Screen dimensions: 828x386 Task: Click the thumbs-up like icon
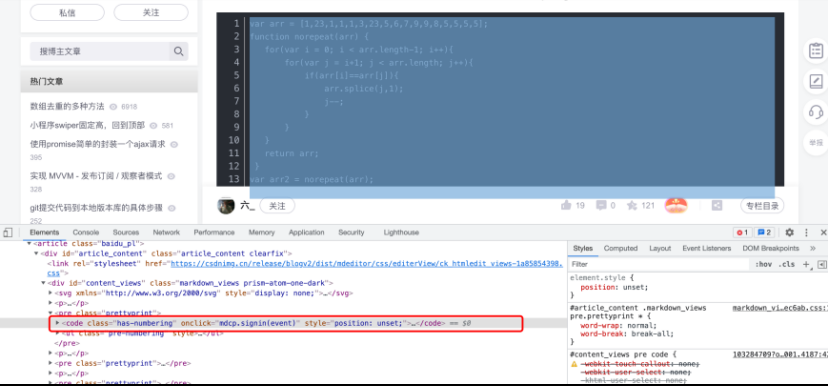(x=566, y=205)
